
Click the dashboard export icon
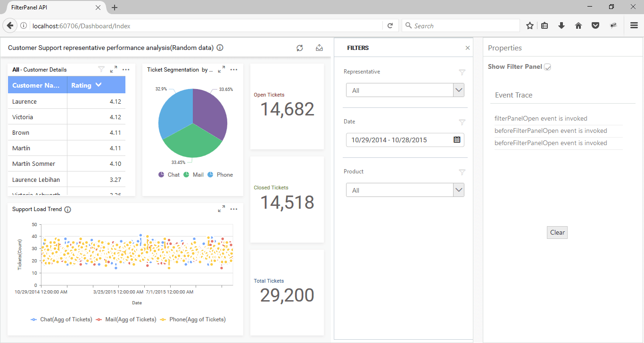click(x=319, y=48)
